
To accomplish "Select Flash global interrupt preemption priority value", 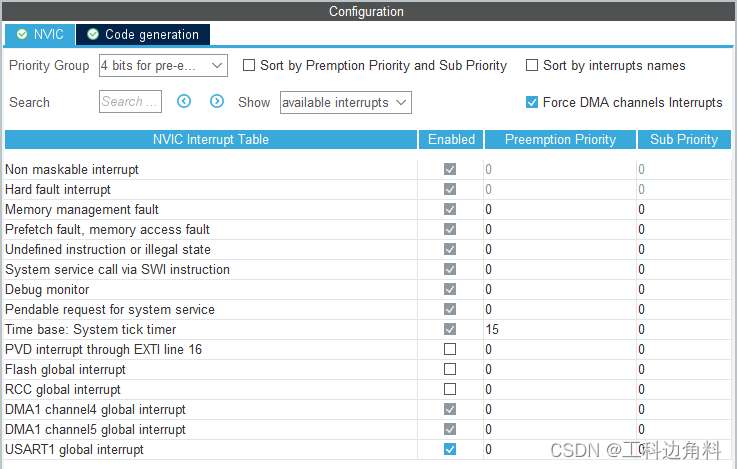I will tap(489, 370).
